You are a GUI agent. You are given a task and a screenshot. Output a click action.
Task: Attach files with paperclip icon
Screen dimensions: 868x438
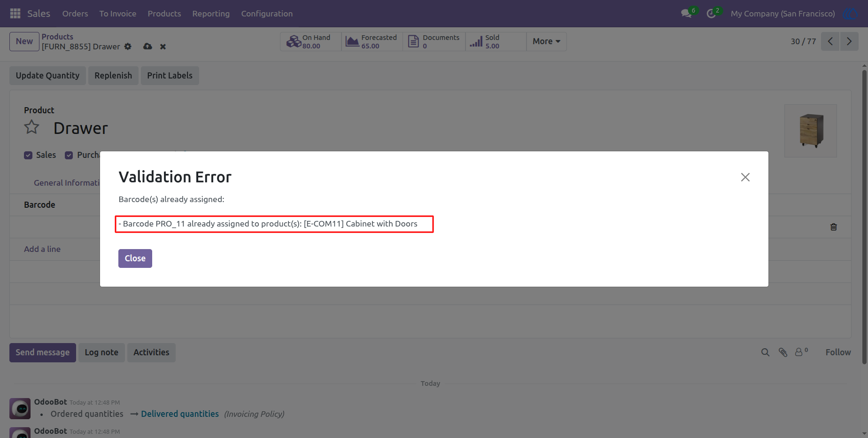point(783,352)
